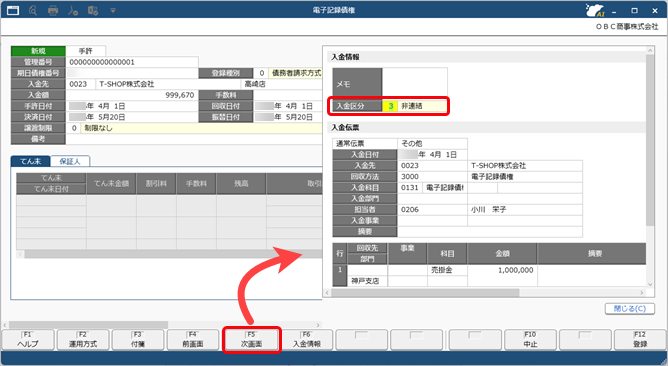Click 担当者 name 小川 栄子
The height and width of the screenshot is (366, 668).
coord(525,210)
